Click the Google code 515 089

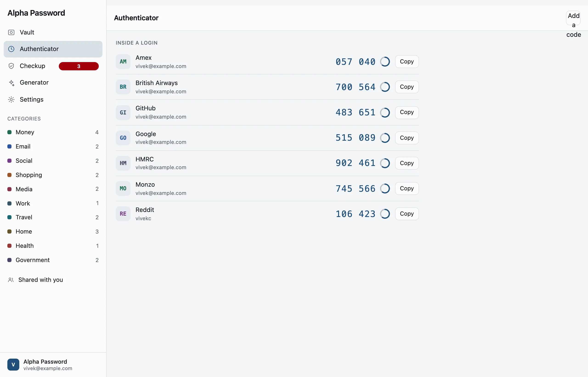tap(355, 138)
